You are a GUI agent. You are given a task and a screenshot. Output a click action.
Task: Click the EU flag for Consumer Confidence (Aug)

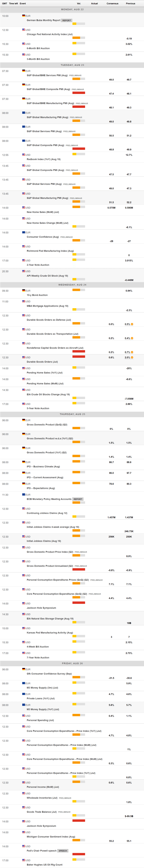click(24, 232)
